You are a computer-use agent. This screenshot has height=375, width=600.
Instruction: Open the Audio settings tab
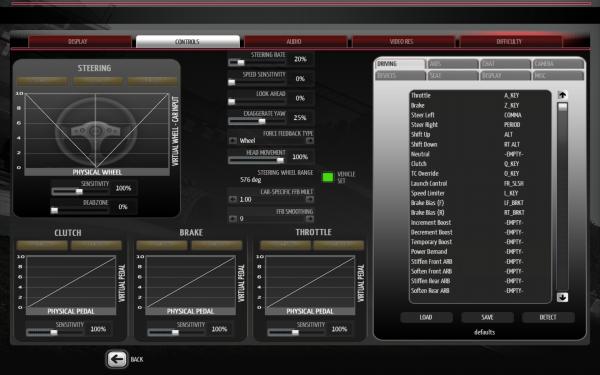coord(295,41)
